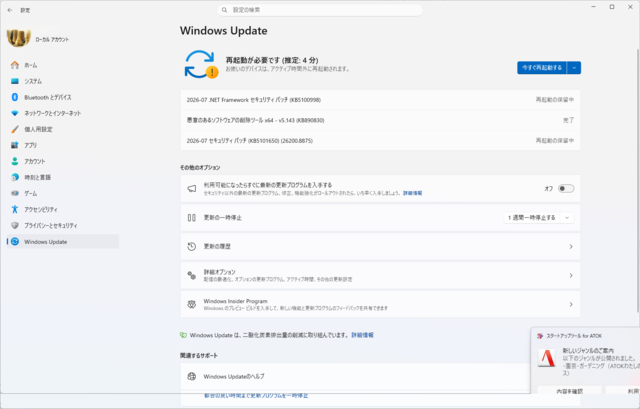The height and width of the screenshot is (409, 640).
Task: Focus the 設定の検索 search field
Action: (320, 10)
